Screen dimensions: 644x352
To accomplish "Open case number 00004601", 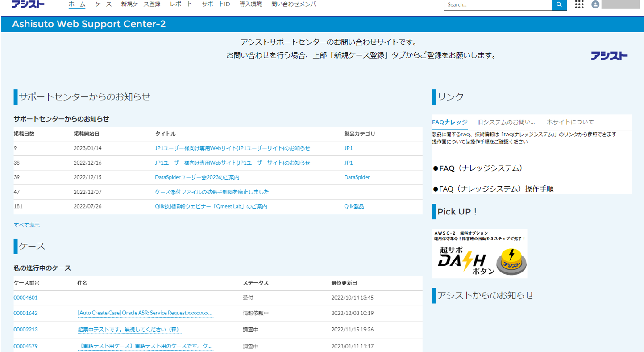I will 25,298.
